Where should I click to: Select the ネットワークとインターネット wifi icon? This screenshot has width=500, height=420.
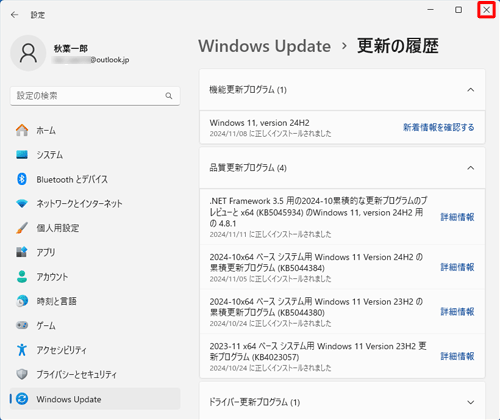pos(22,203)
